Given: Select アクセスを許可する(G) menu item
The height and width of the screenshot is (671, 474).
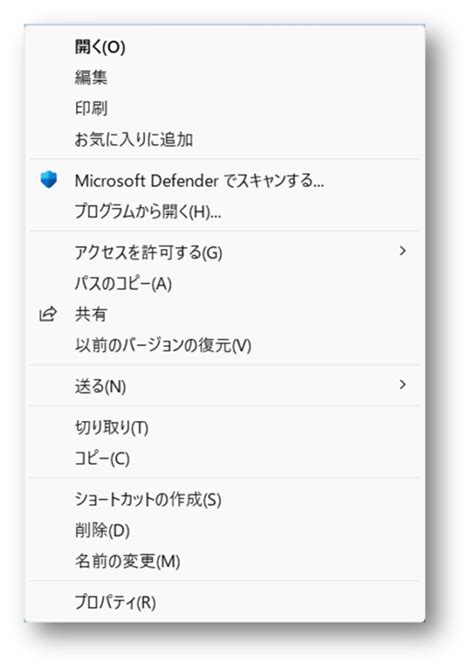Looking at the screenshot, I should [225, 252].
